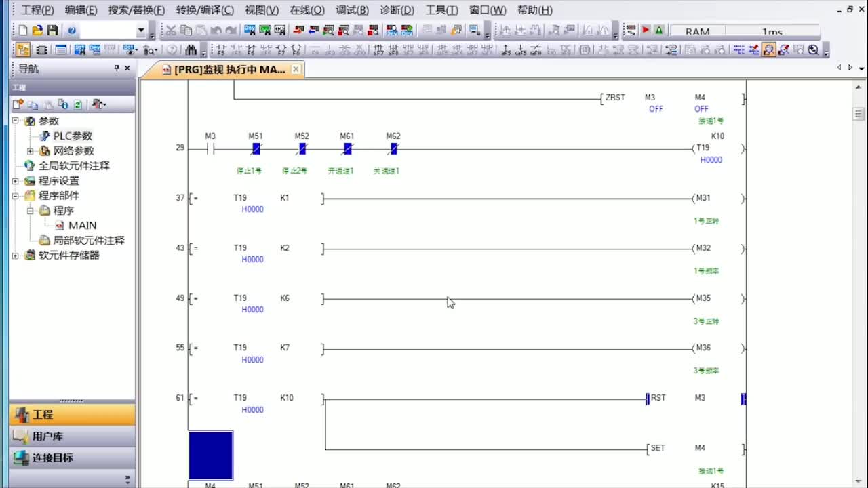Image resolution: width=868 pixels, height=488 pixels.
Task: Select the 工程 navigation pane button
Action: point(72,415)
